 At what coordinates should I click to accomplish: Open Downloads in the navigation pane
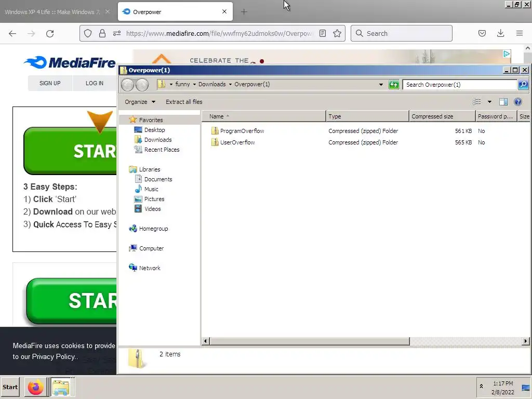click(x=158, y=139)
